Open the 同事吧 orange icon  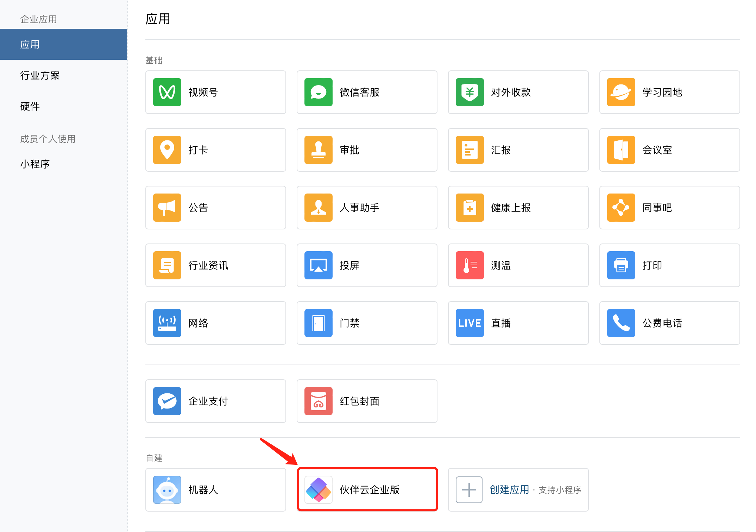coord(621,208)
